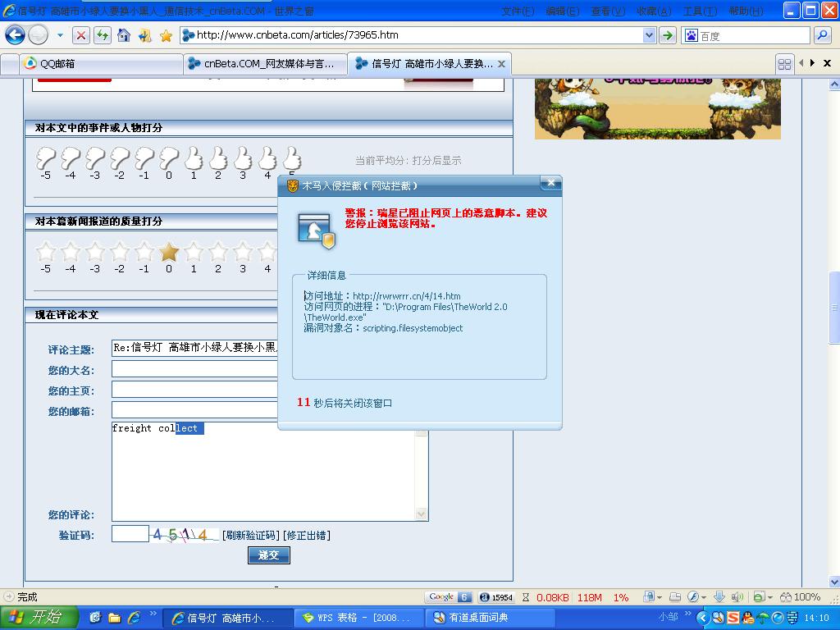
Task: Click the undo closed tab folder icon
Action: click(x=144, y=35)
